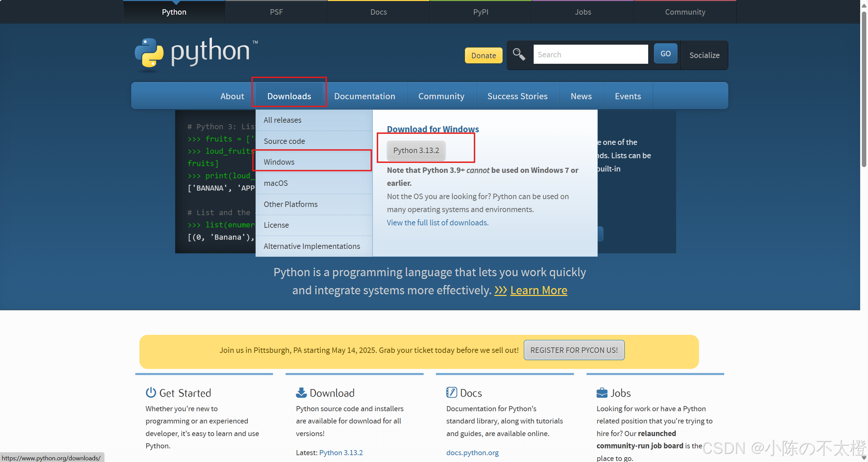Open the News menu

point(581,96)
